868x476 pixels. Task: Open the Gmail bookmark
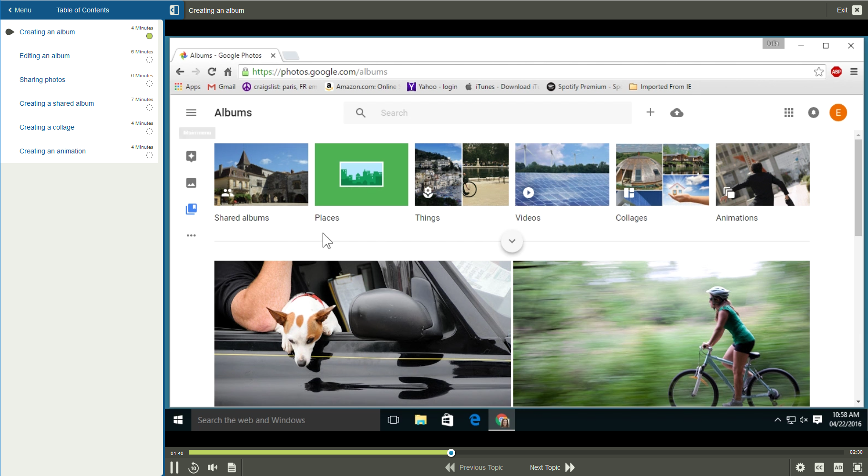click(x=221, y=86)
